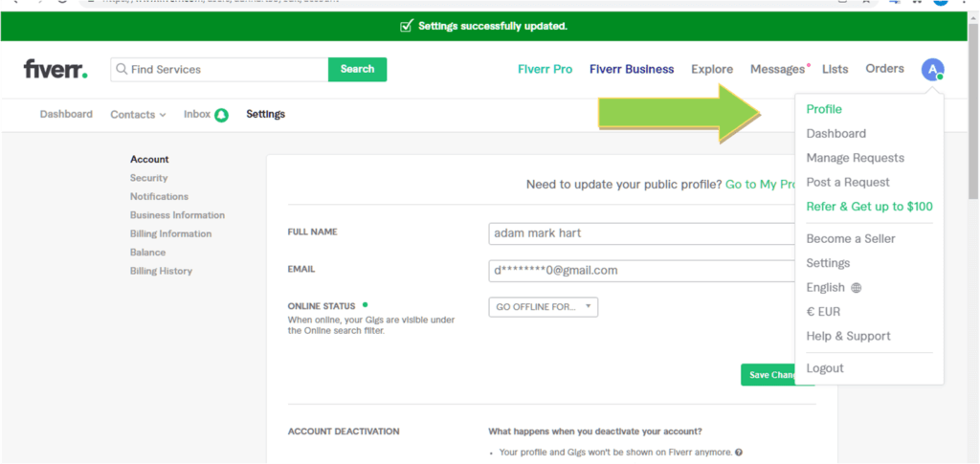The height and width of the screenshot is (464, 980).
Task: Click the ACCOUNT DEACTIVATION heading
Action: (344, 431)
